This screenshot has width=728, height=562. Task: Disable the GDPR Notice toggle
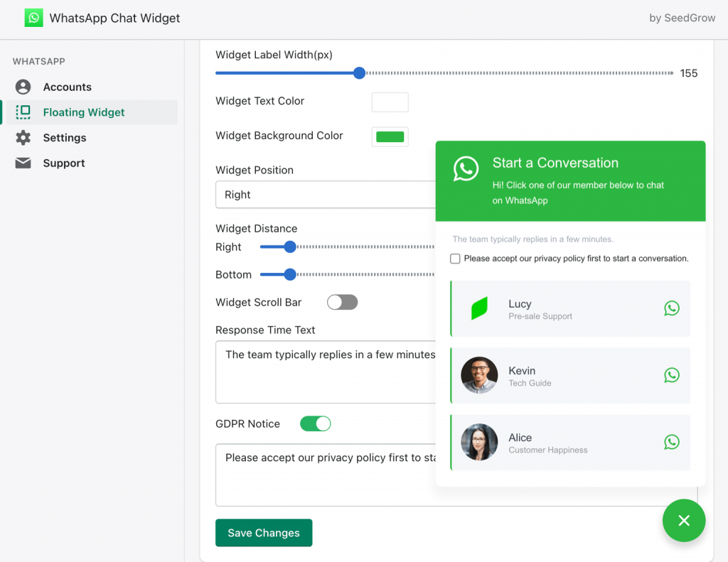pos(315,423)
